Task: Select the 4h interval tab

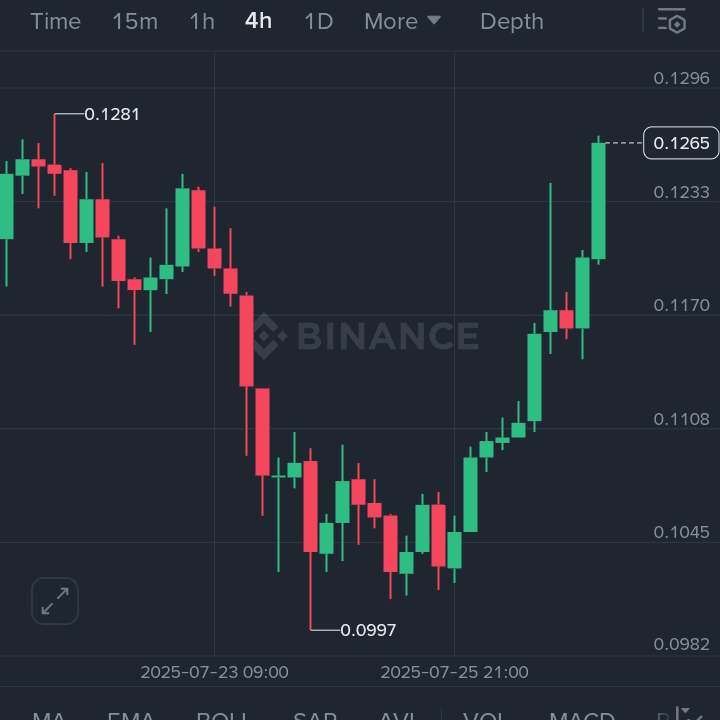Action: tap(258, 21)
